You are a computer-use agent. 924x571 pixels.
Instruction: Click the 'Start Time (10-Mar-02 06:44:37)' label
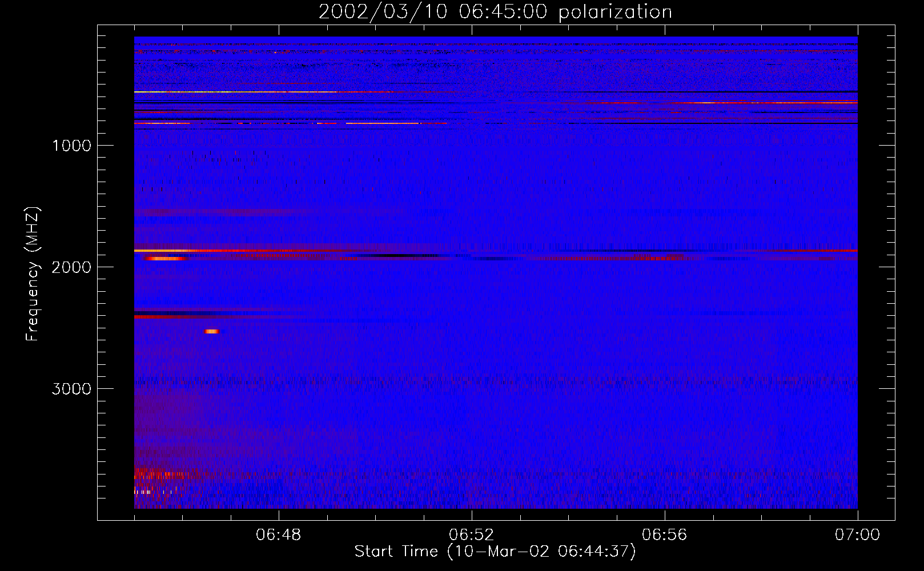[495, 552]
